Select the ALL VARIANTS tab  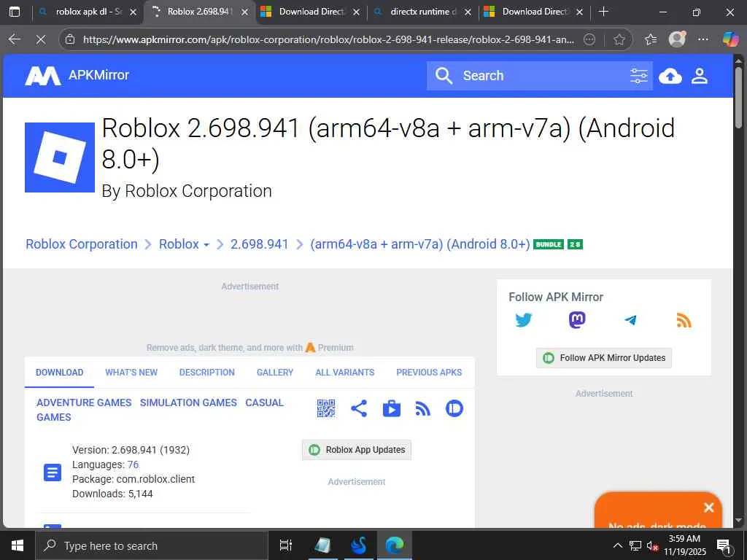point(345,373)
